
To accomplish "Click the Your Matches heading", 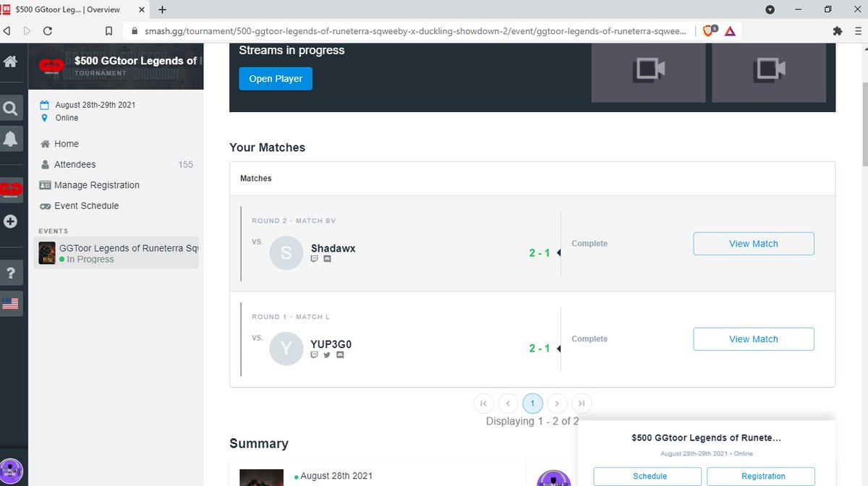I will 268,148.
